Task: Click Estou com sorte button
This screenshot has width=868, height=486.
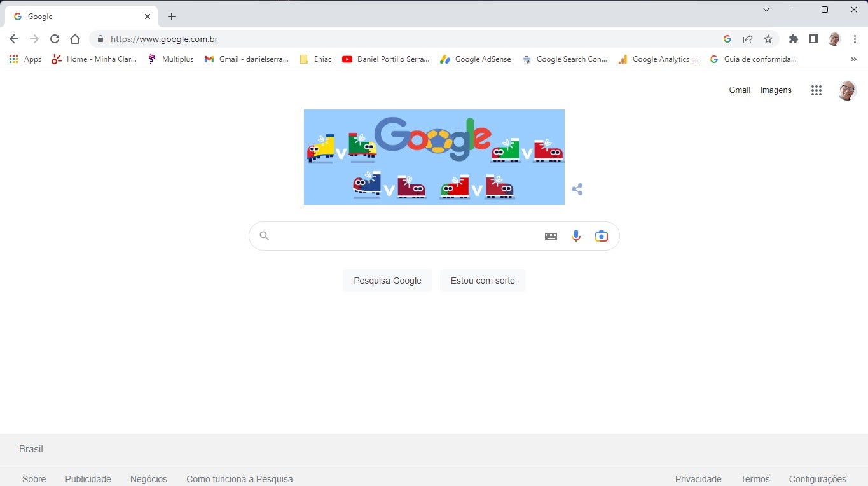Action: 483,281
